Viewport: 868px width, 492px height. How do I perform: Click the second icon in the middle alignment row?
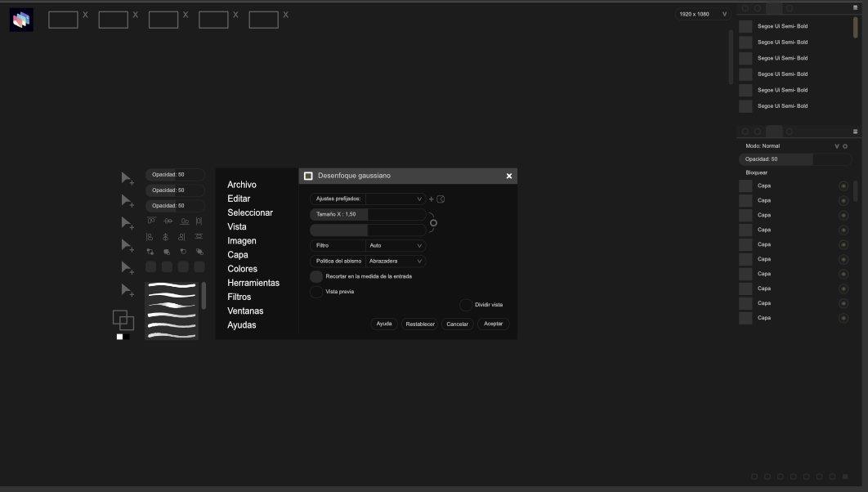coord(166,237)
